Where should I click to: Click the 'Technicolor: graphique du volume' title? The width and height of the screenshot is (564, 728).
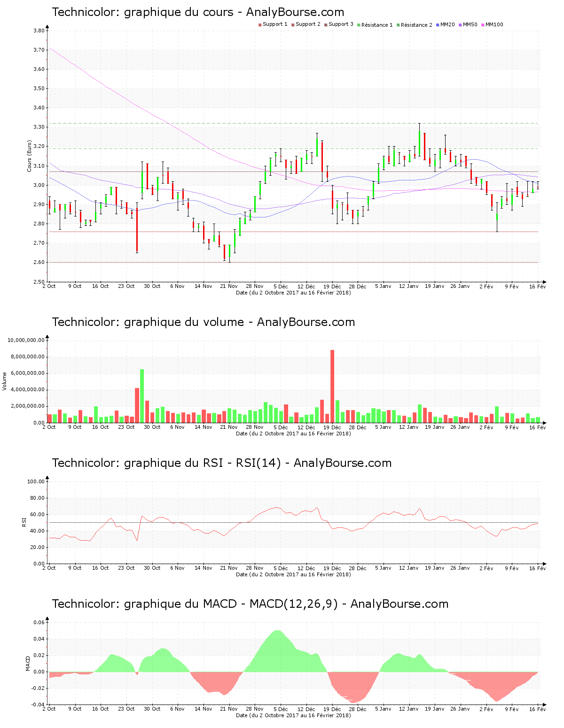148,322
